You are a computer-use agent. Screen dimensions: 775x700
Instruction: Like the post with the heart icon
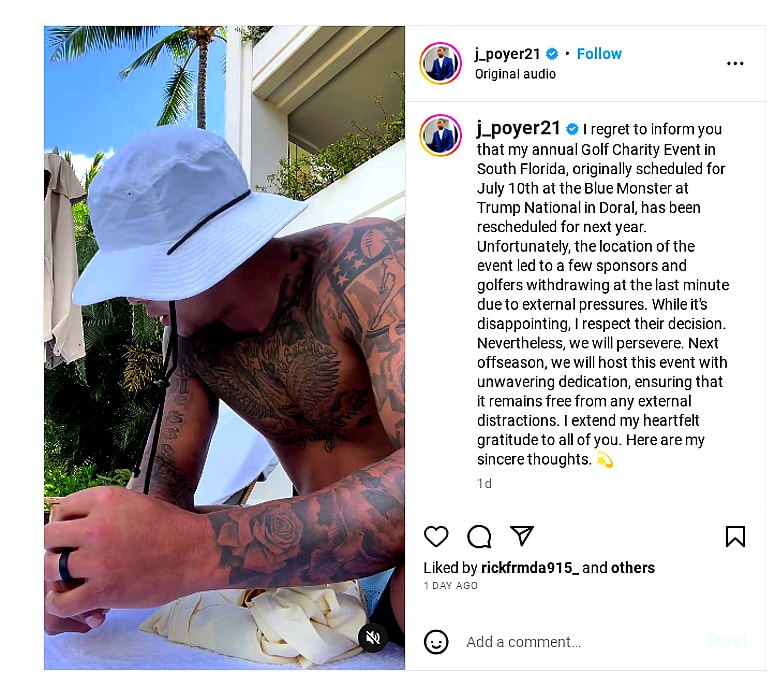point(436,536)
